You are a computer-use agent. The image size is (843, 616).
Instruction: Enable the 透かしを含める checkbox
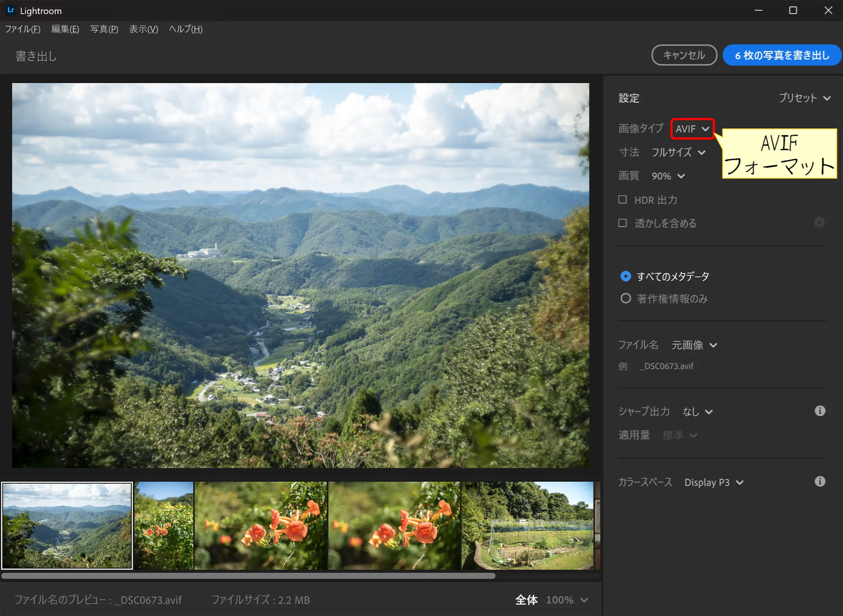[x=622, y=223]
